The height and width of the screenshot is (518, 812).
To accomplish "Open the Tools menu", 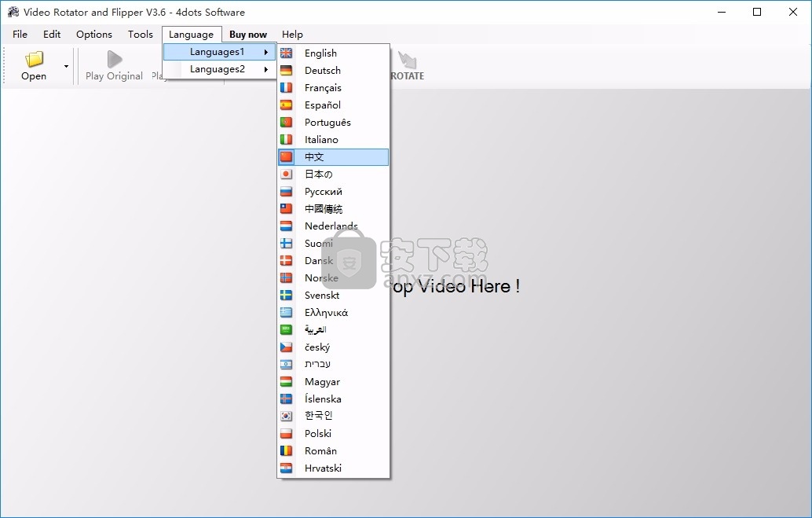I will (141, 35).
